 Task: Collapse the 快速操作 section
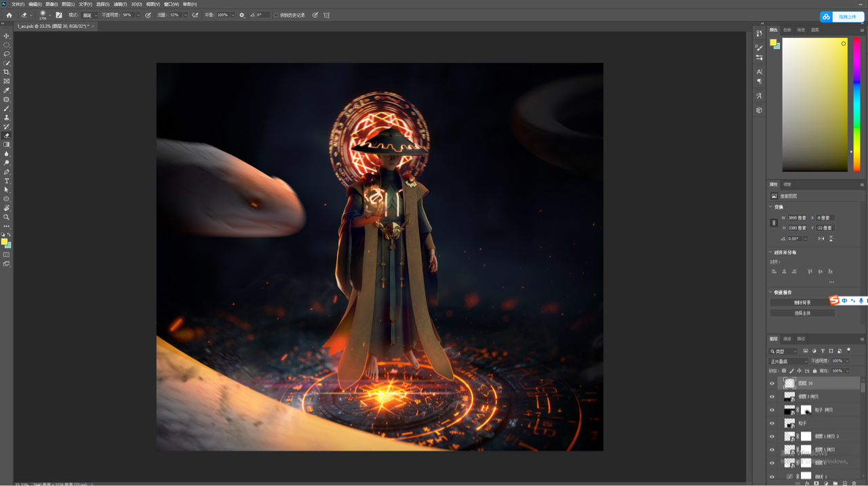(x=771, y=292)
